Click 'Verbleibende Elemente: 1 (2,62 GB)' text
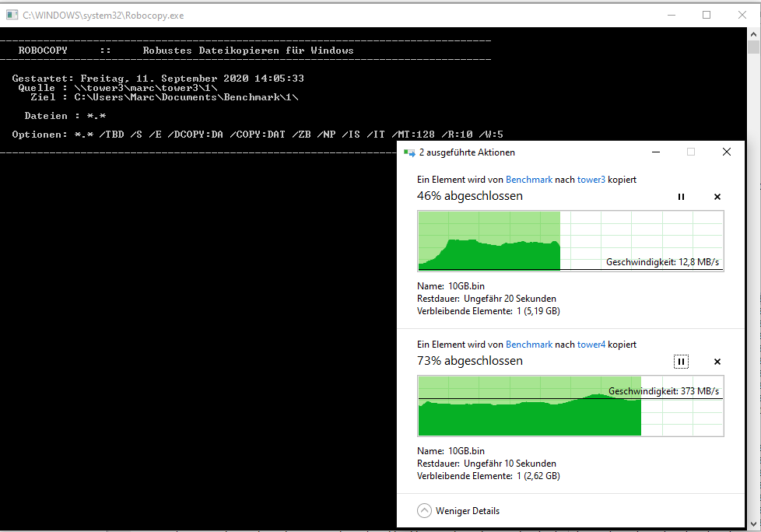The height and width of the screenshot is (532, 761). click(488, 476)
